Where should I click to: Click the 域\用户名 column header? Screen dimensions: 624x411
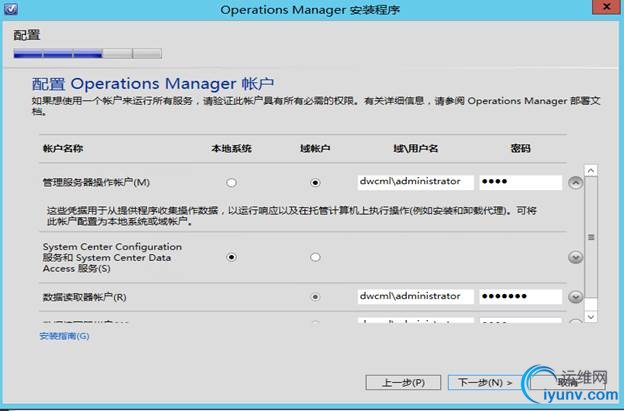click(415, 149)
